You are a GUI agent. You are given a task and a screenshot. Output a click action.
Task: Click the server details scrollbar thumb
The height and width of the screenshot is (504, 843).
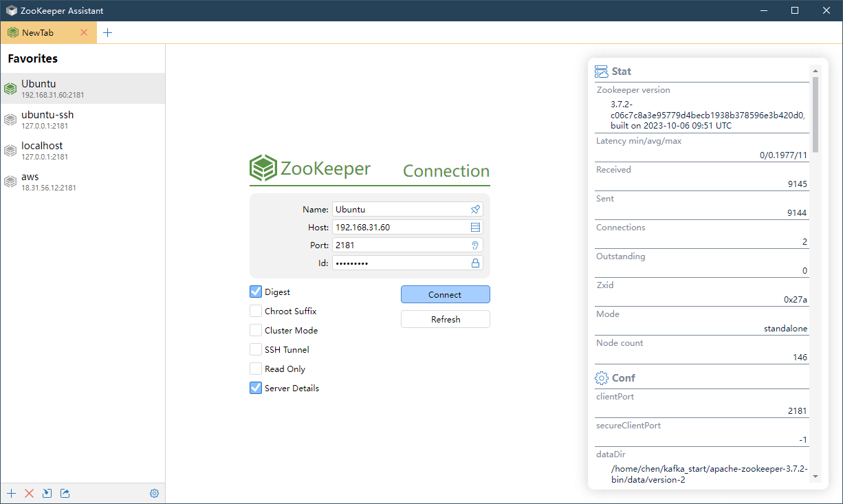815,113
